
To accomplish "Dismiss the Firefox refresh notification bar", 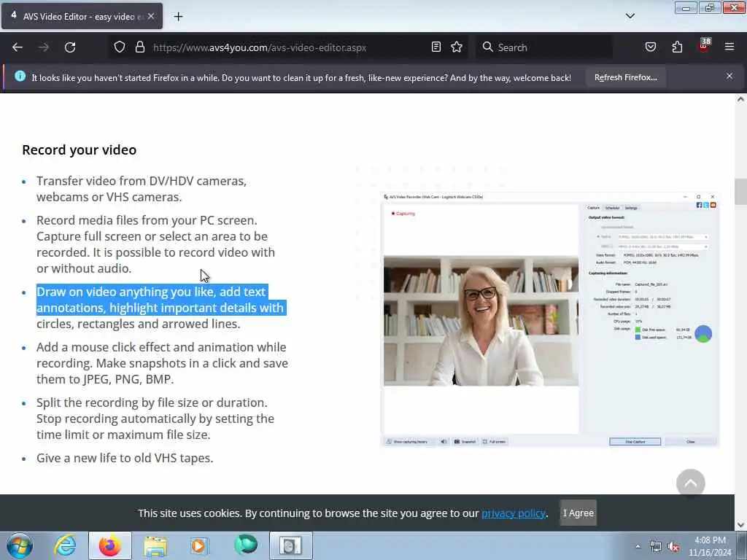I will [x=729, y=76].
